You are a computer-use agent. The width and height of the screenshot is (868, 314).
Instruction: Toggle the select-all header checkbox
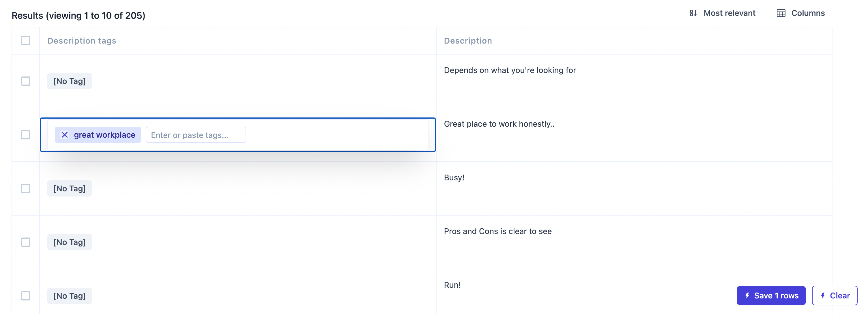point(26,41)
